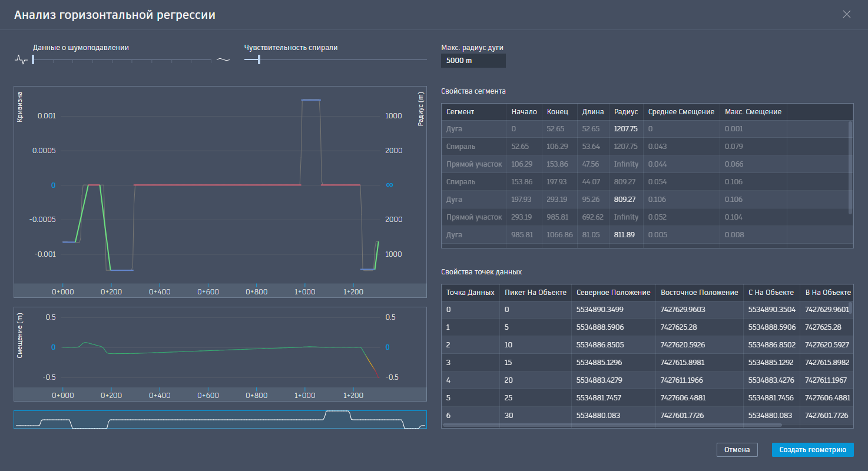Close the horizontal regression analysis dialog

click(x=847, y=14)
